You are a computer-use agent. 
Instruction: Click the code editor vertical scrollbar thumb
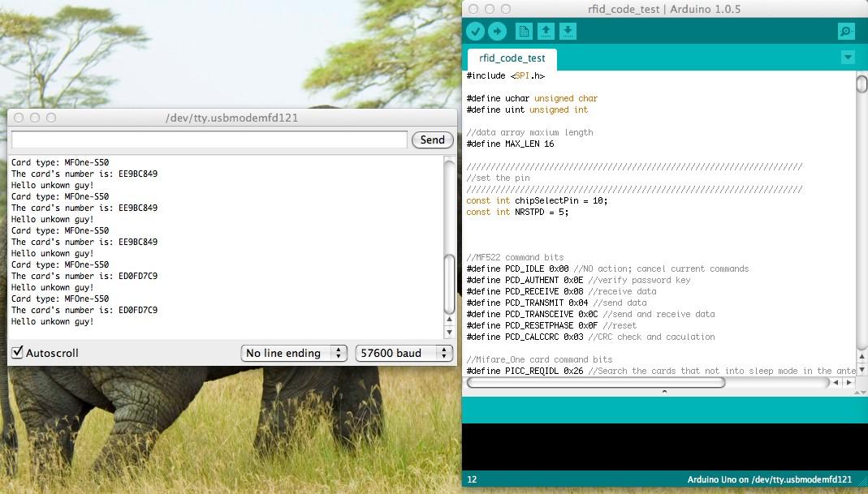coord(862,84)
